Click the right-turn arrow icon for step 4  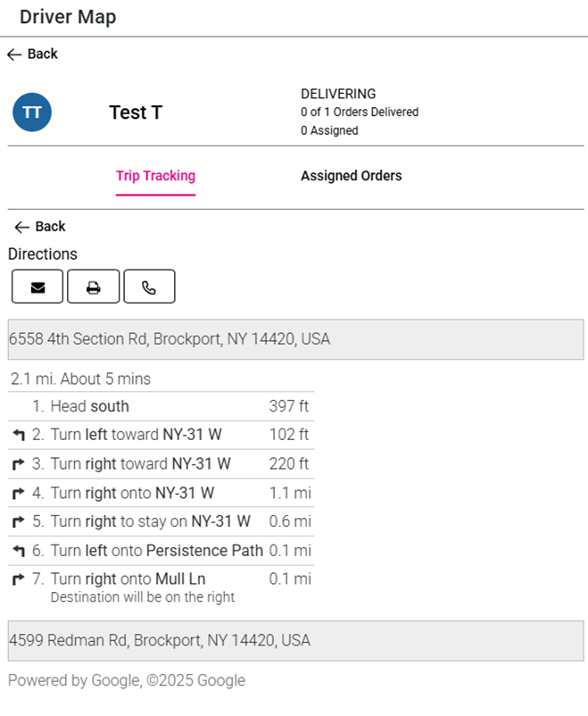[19, 493]
